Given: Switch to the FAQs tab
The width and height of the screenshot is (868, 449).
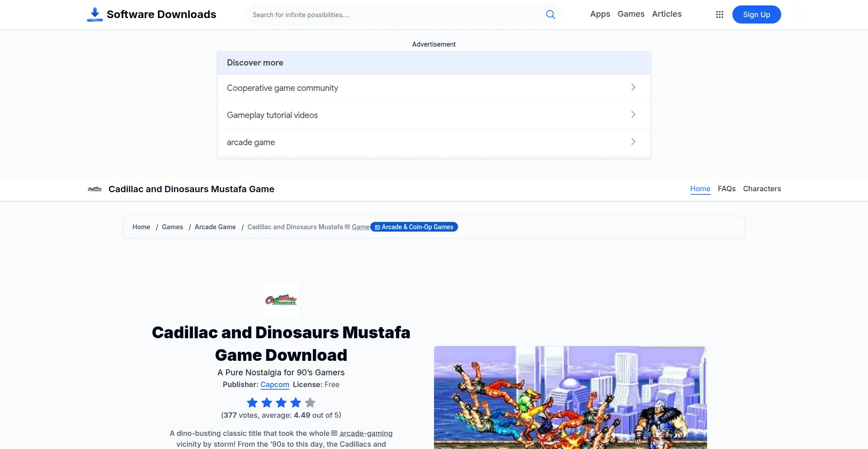Looking at the screenshot, I should 726,189.
